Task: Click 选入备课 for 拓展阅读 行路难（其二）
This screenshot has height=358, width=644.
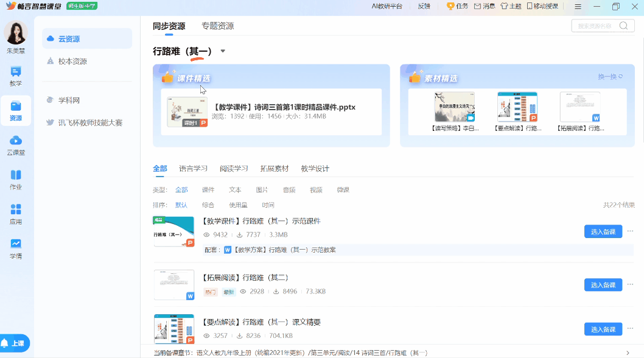Action: point(603,285)
